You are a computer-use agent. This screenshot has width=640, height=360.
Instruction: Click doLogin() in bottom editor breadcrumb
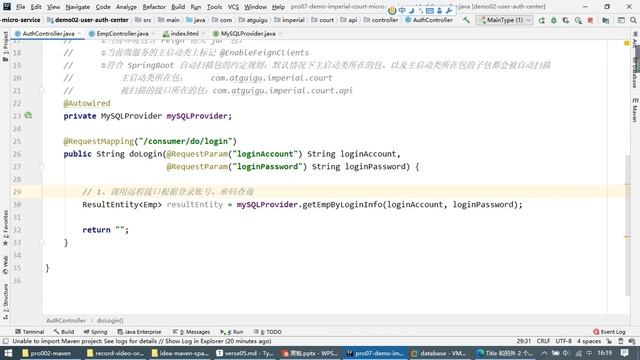pos(110,320)
